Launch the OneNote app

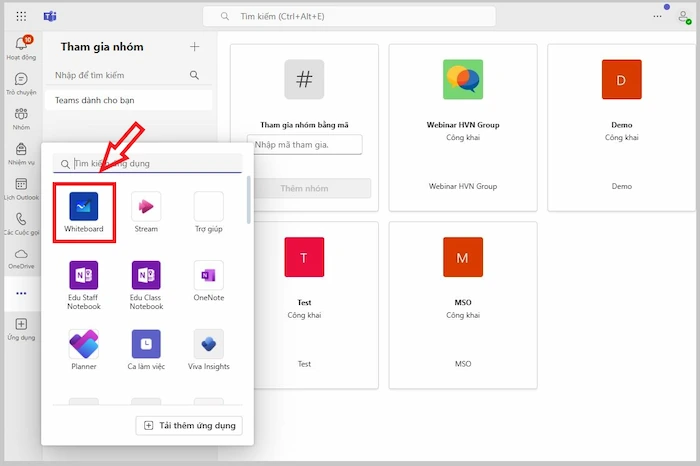click(208, 281)
